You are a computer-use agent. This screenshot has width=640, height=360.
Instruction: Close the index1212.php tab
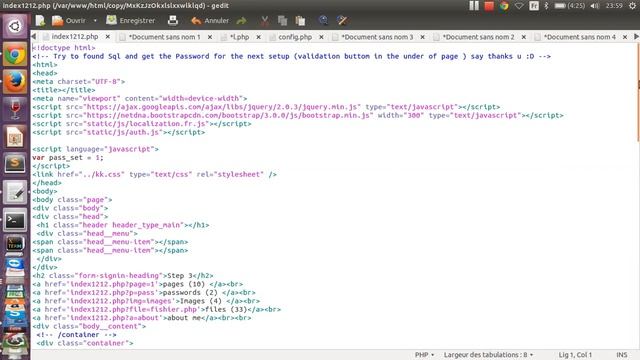click(108, 37)
